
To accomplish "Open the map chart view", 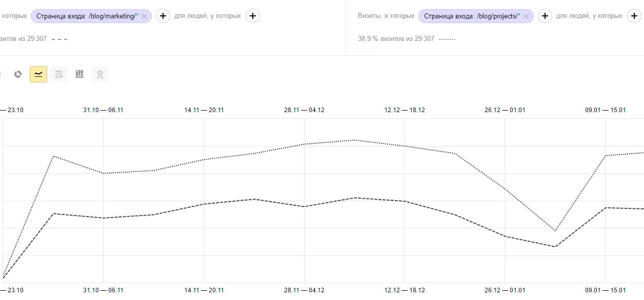I will tap(100, 74).
